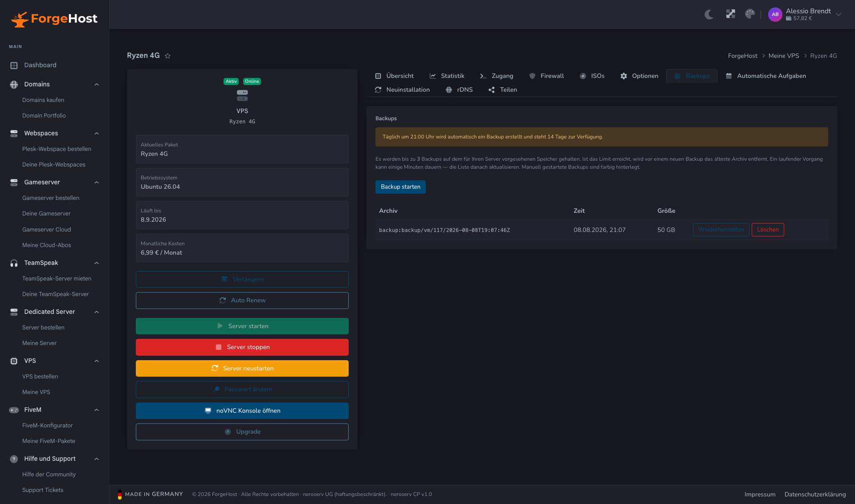Screen dimensions: 855x504
Task: Click the red Server stoppen button
Action: tap(242, 347)
